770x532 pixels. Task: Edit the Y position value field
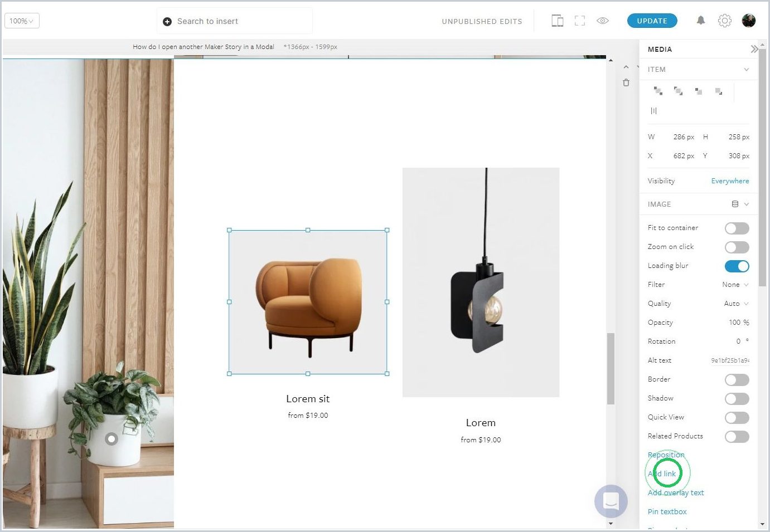738,155
